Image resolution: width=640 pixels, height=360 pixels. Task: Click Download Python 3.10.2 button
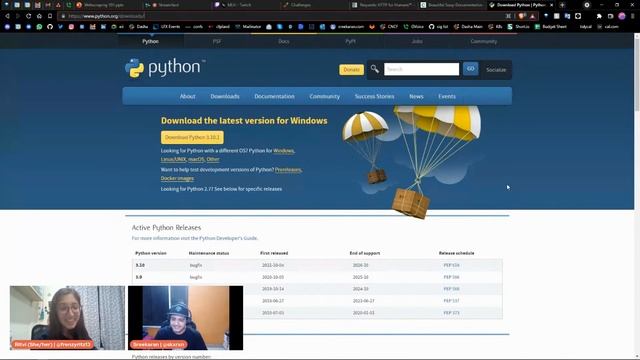click(x=192, y=137)
